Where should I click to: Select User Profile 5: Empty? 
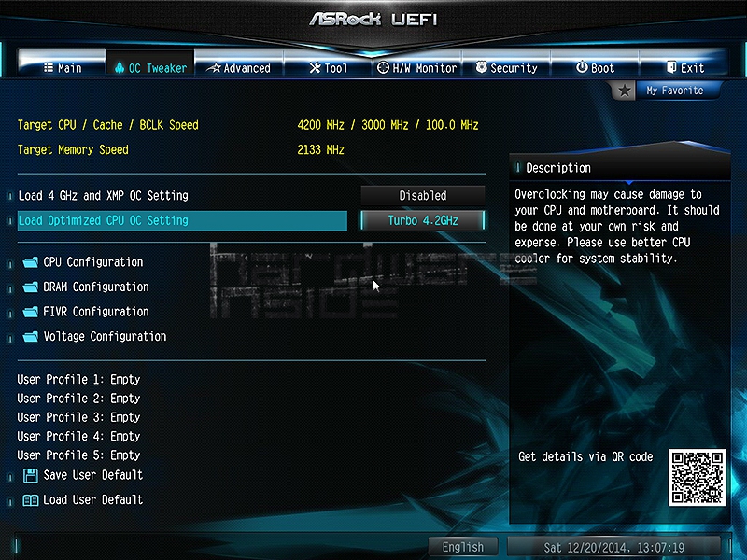pyautogui.click(x=78, y=455)
